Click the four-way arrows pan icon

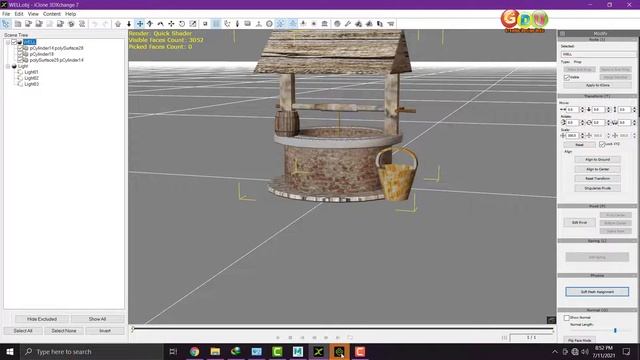(x=171, y=24)
